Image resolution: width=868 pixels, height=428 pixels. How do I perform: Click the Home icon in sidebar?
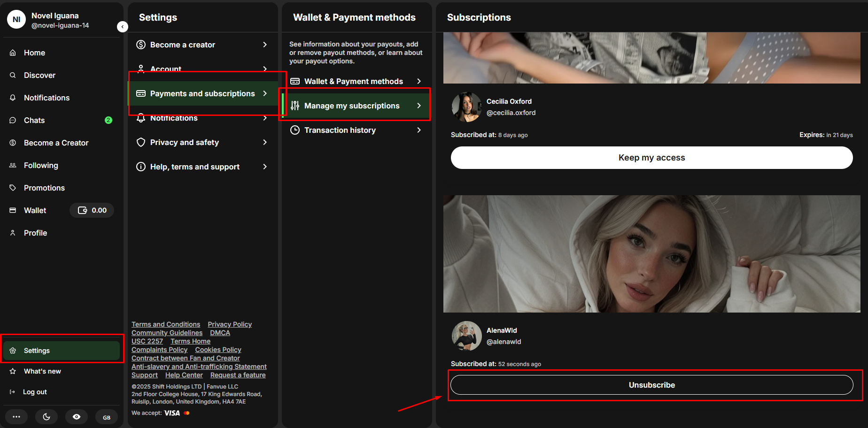coord(13,53)
